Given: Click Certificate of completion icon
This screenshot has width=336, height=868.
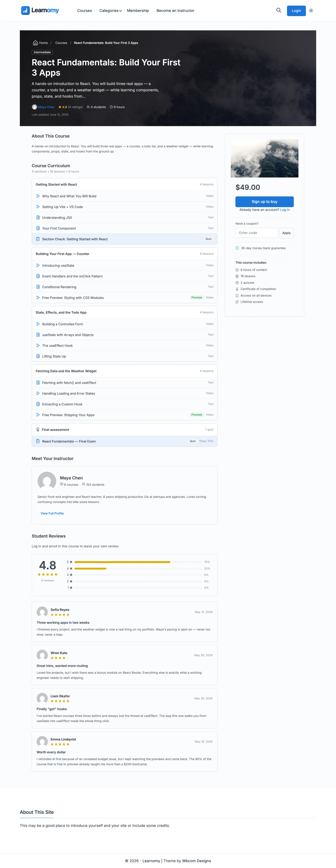Looking at the screenshot, I should (237, 289).
